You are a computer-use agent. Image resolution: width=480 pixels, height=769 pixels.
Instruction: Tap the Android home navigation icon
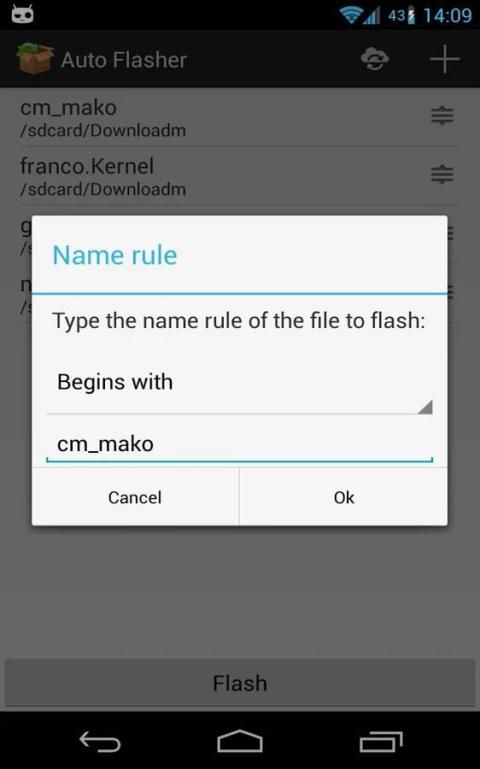pyautogui.click(x=240, y=741)
